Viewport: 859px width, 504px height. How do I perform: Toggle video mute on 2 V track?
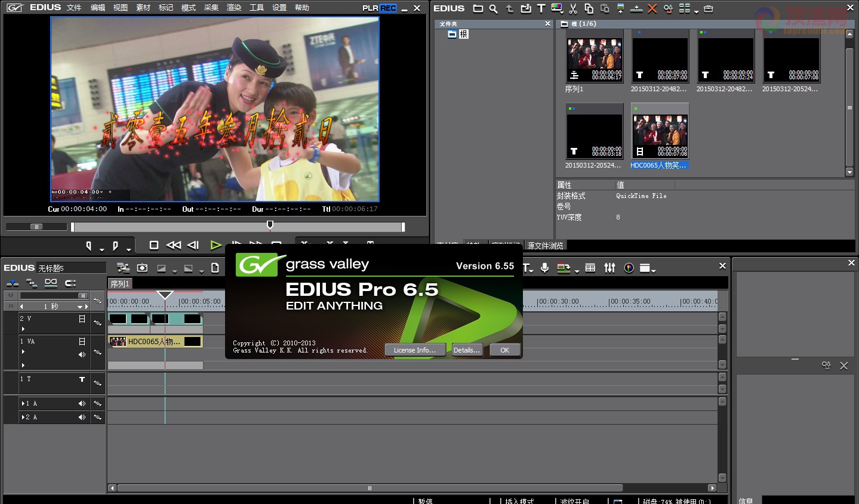[x=82, y=319]
